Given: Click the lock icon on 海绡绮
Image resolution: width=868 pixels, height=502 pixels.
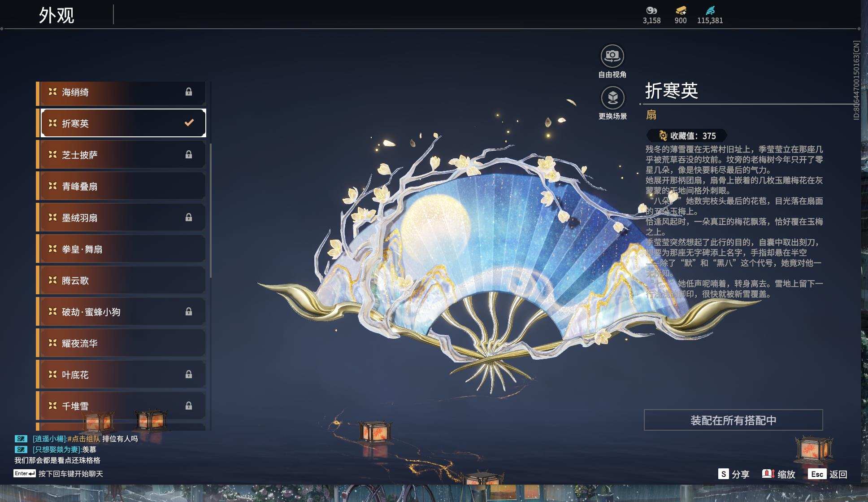Looking at the screenshot, I should 189,92.
